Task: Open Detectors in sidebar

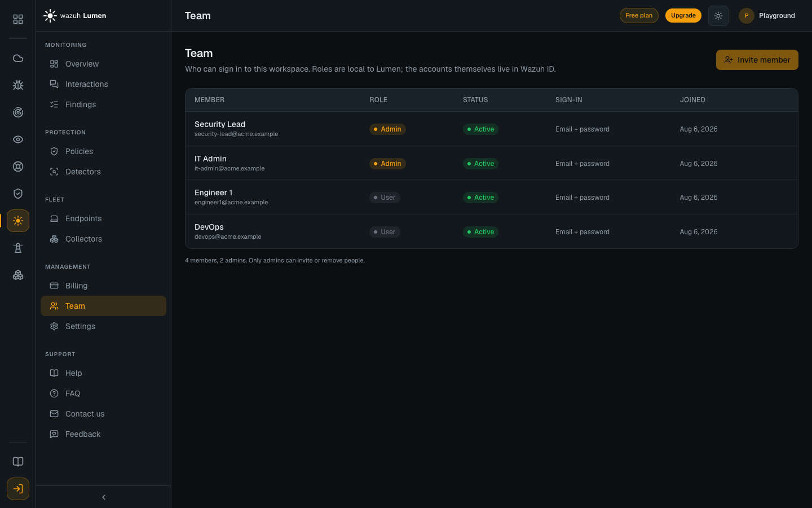Action: coord(104,172)
